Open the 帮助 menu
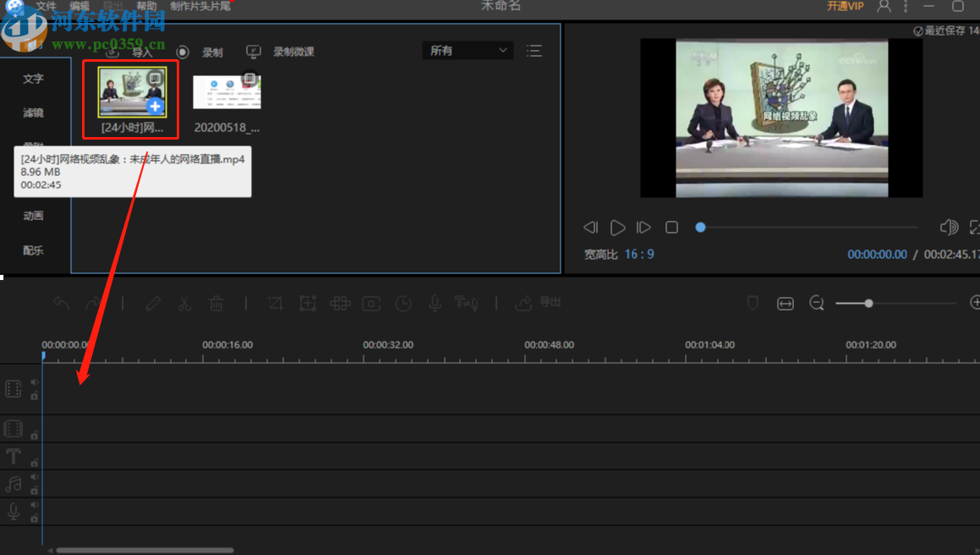Screen dimensions: 980x555 click(x=146, y=6)
